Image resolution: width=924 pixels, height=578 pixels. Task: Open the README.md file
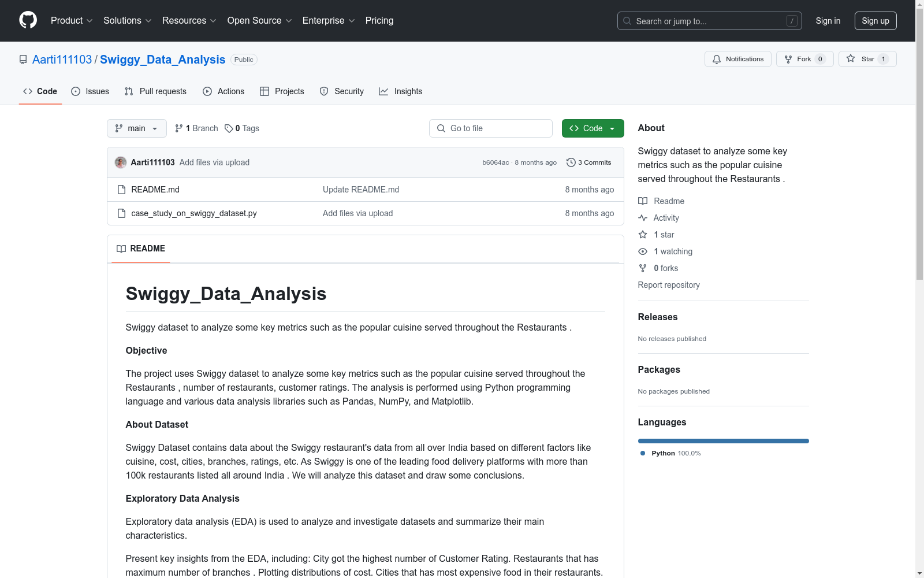click(x=155, y=190)
